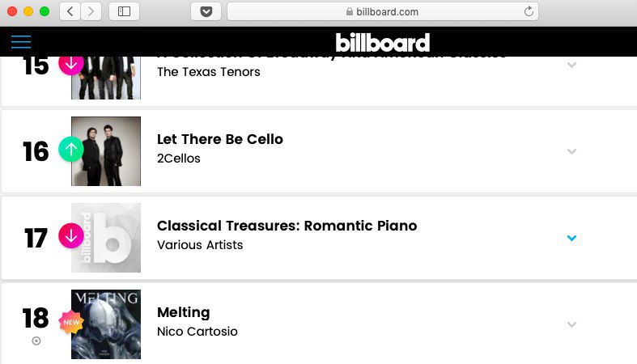This screenshot has width=637, height=364.
Task: Toggle the Safari sidebar button
Action: click(125, 11)
